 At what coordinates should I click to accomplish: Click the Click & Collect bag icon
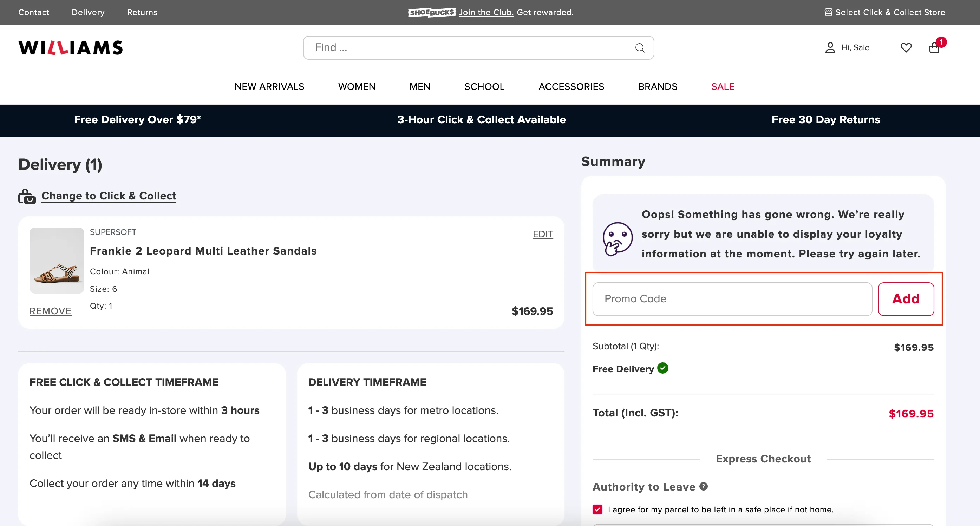(27, 196)
